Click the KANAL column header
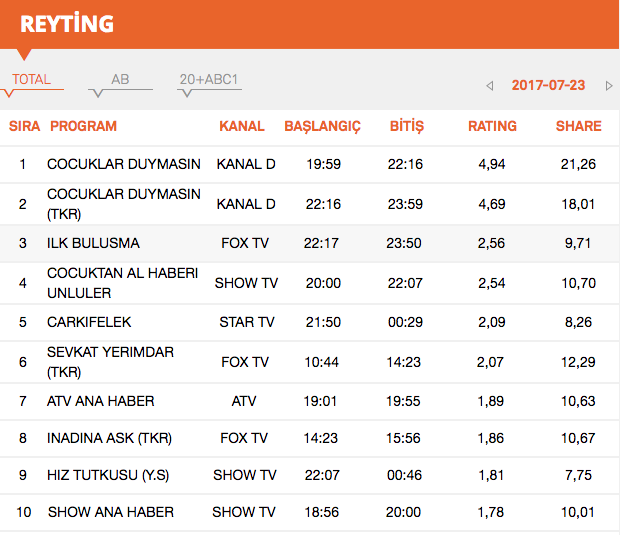620x535 pixels. (242, 126)
